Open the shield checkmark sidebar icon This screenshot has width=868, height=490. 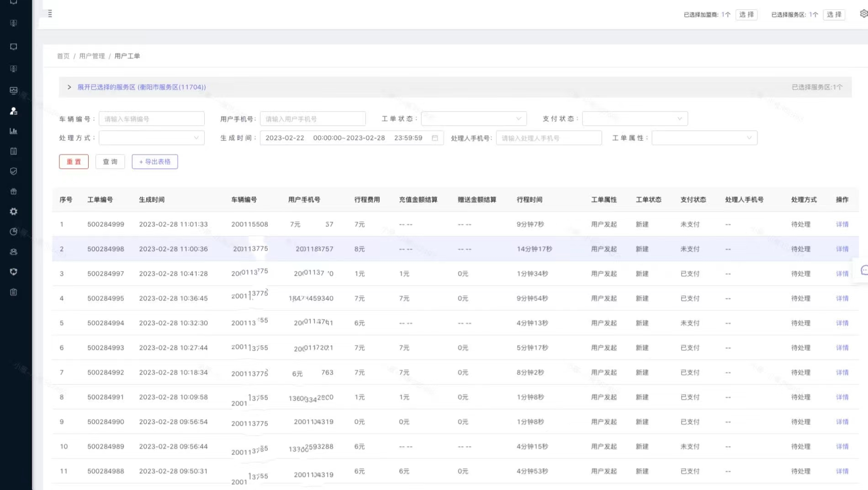click(x=14, y=171)
